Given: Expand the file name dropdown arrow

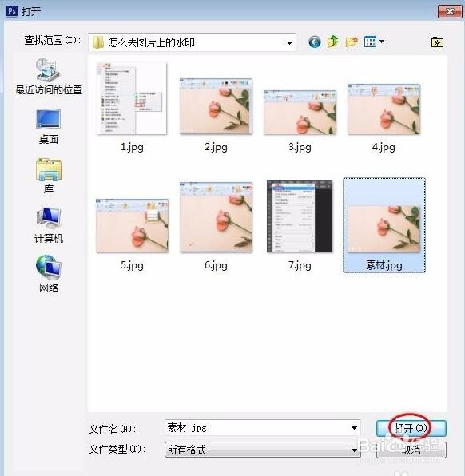Looking at the screenshot, I should [x=354, y=428].
